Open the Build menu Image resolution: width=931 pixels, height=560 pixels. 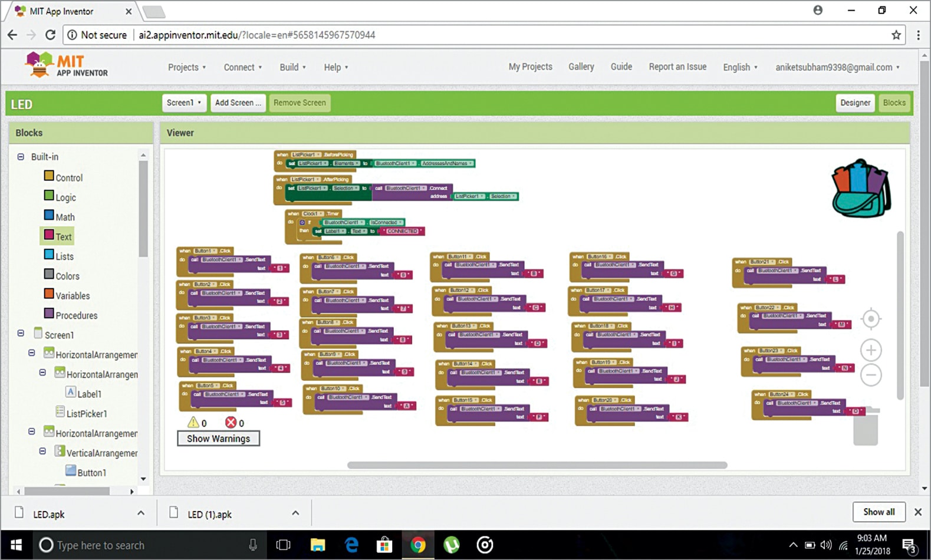tap(292, 67)
